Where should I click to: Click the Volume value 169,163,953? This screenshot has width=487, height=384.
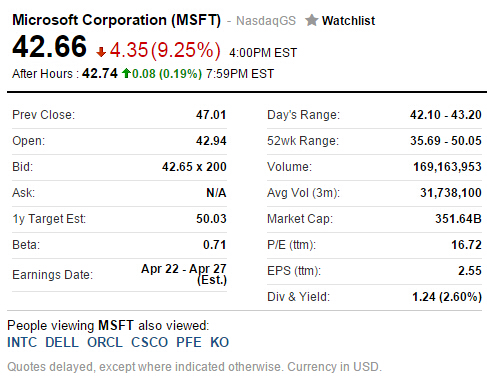[447, 167]
